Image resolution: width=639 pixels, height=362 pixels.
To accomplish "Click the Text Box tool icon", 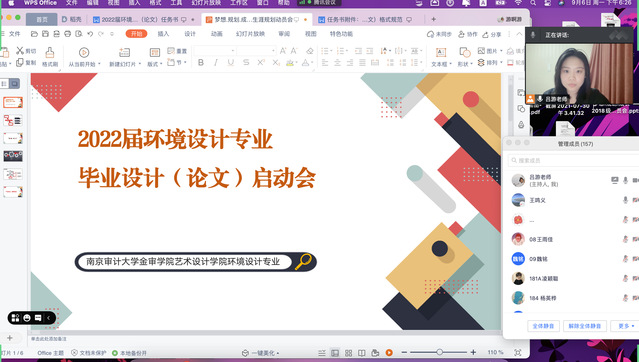I will [441, 53].
